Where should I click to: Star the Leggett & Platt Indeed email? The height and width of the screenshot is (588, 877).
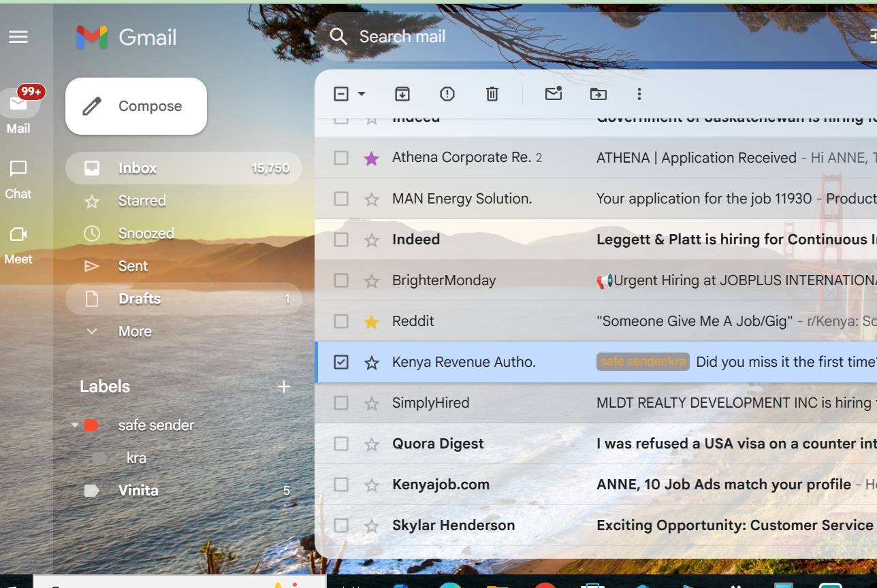pos(371,240)
